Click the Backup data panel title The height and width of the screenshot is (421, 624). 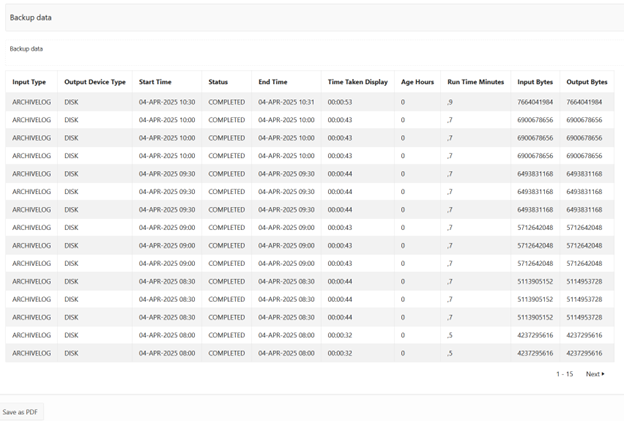tap(31, 18)
